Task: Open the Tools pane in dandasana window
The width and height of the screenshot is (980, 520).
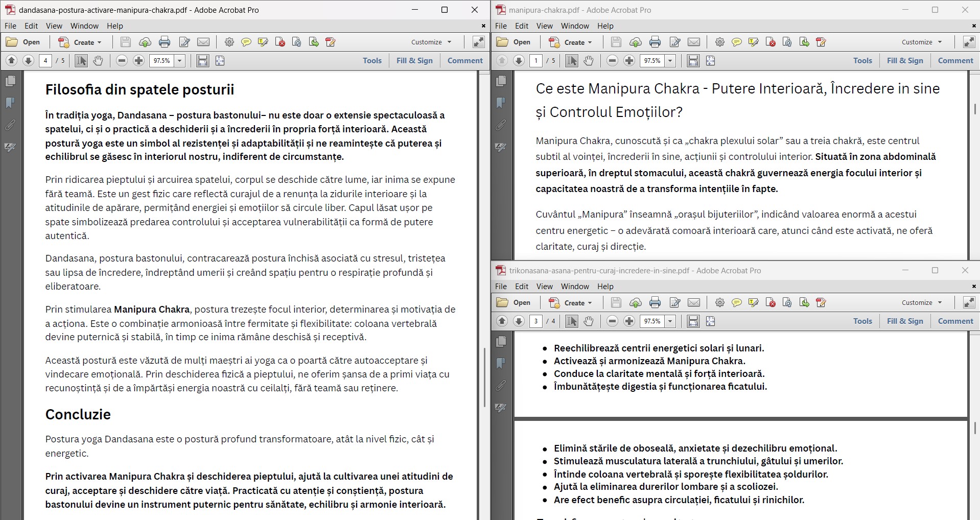Action: (372, 61)
